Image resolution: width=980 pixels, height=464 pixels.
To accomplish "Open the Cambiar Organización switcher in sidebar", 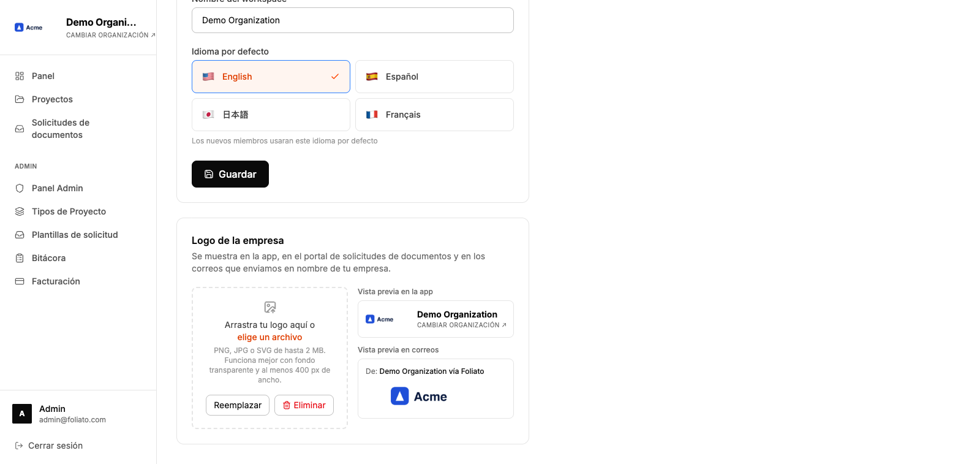I will (111, 35).
